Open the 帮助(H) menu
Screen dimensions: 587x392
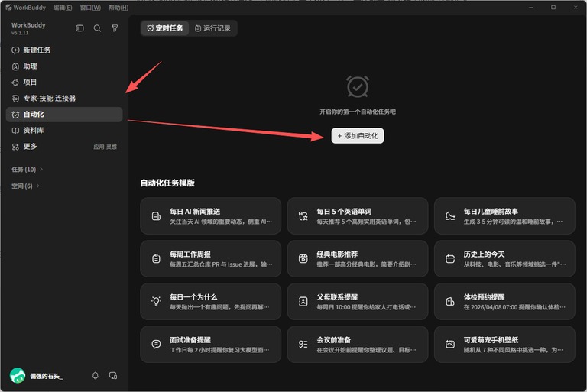[x=118, y=8]
